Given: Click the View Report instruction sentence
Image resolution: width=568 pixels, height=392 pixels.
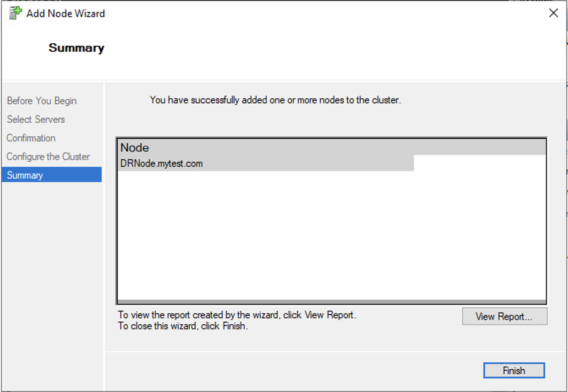Looking at the screenshot, I should [x=237, y=315].
